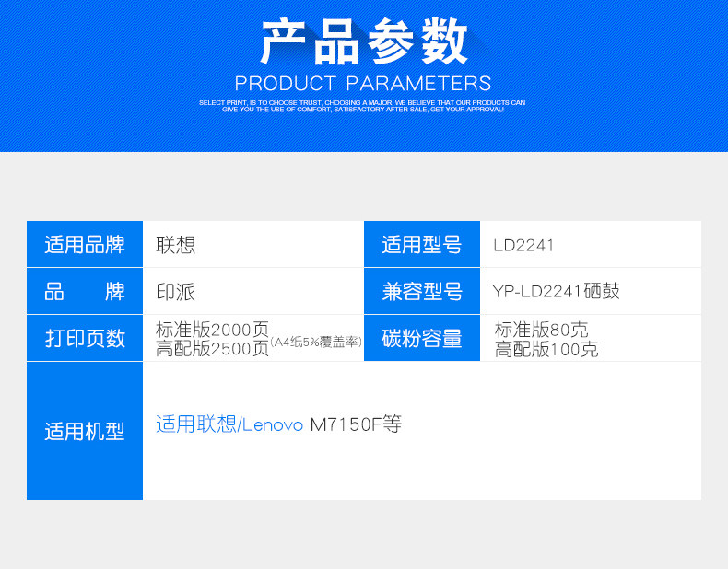Select the 适用型号 label cell

click(421, 244)
